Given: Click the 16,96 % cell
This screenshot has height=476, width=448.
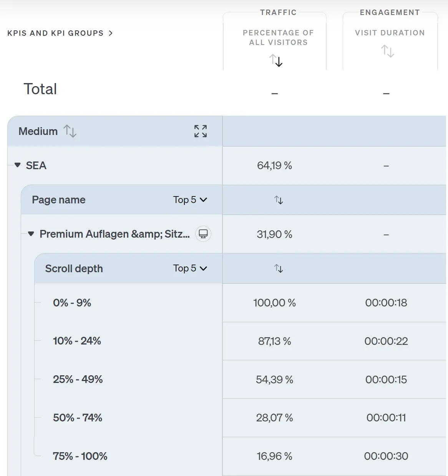Looking at the screenshot, I should pos(274,456).
